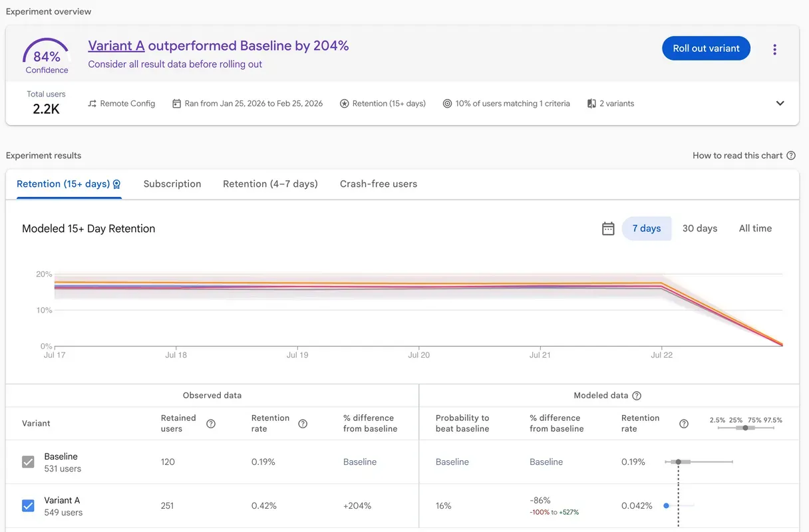The height and width of the screenshot is (532, 809).
Task: Click the variants icon next to 2 variants
Action: point(593,103)
